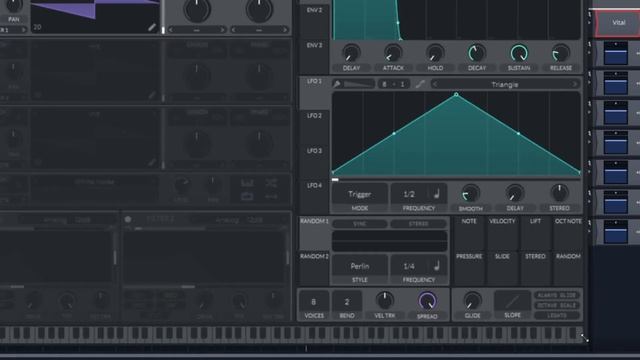640x360 pixels.
Task: Open the LFO Trigger mode dropdown
Action: click(360, 194)
